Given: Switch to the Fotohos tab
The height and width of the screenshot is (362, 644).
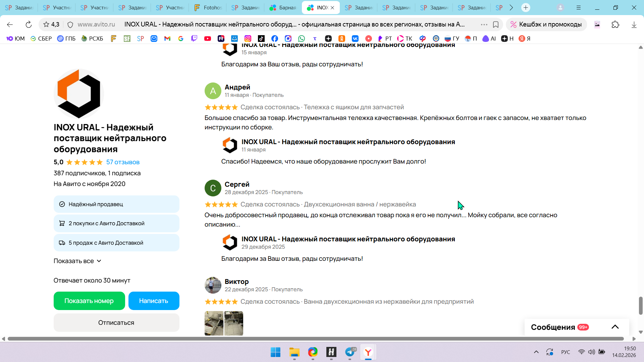Looking at the screenshot, I should click(x=208, y=7).
